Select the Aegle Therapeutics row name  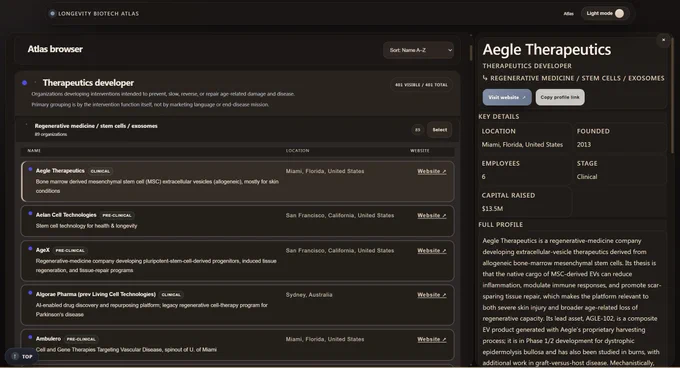[x=60, y=171]
